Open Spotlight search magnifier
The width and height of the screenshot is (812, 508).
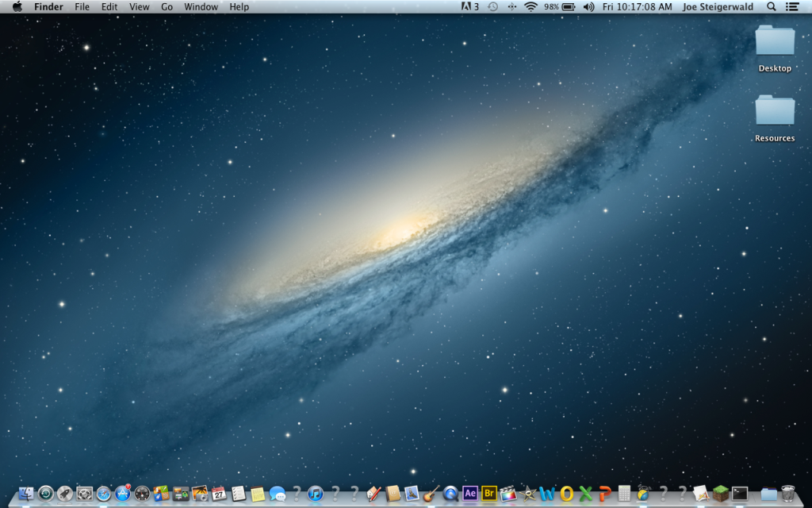point(771,6)
